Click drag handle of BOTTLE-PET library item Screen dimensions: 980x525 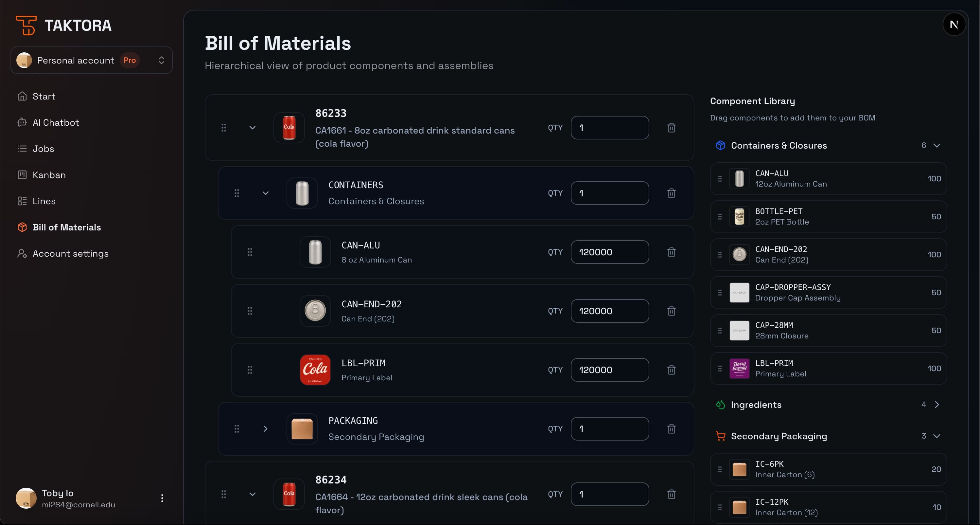719,217
